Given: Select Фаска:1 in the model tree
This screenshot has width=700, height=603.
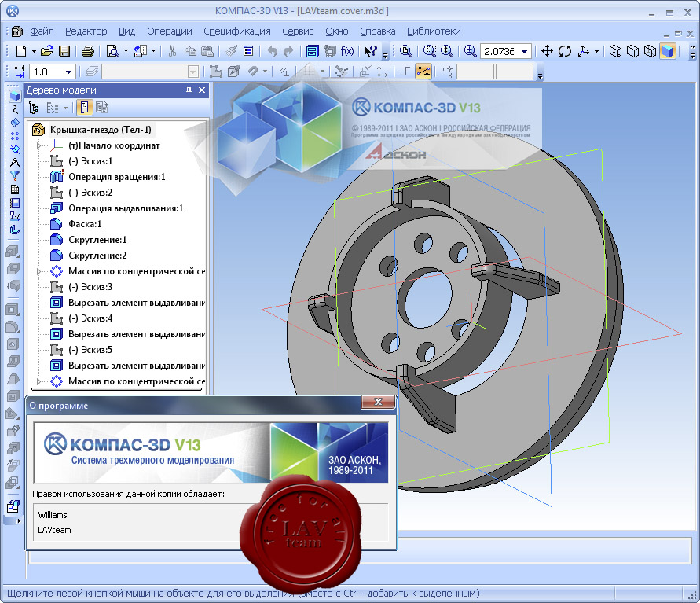Looking at the screenshot, I should tap(86, 224).
